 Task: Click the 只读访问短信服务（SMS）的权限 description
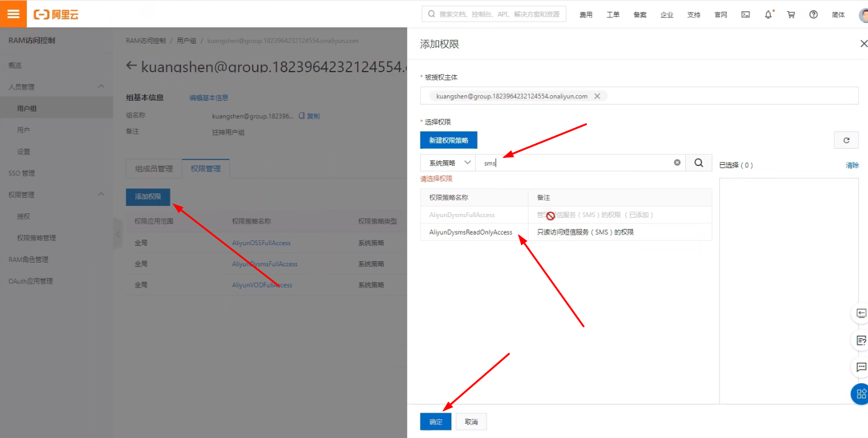coord(585,232)
